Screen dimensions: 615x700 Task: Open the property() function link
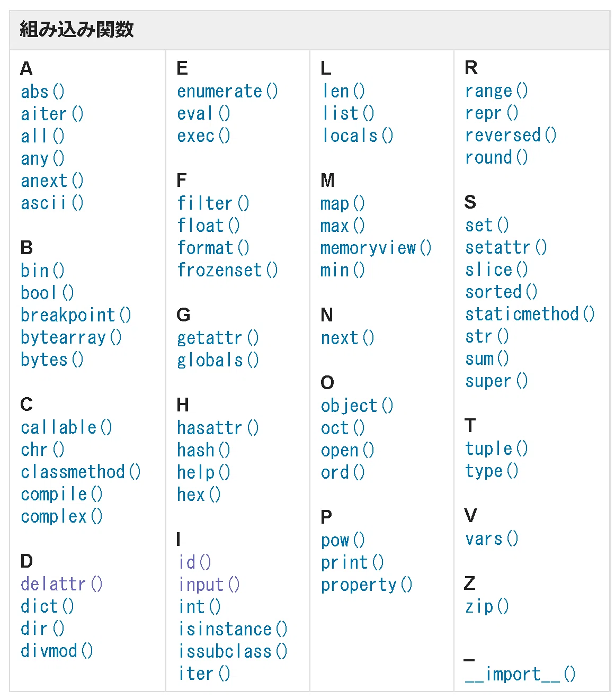367,585
